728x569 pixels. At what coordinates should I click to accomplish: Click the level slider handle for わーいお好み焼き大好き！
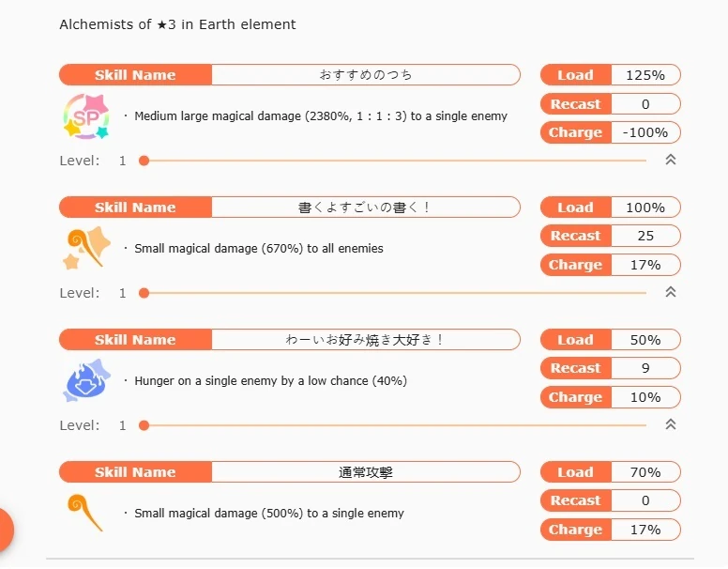coord(144,425)
